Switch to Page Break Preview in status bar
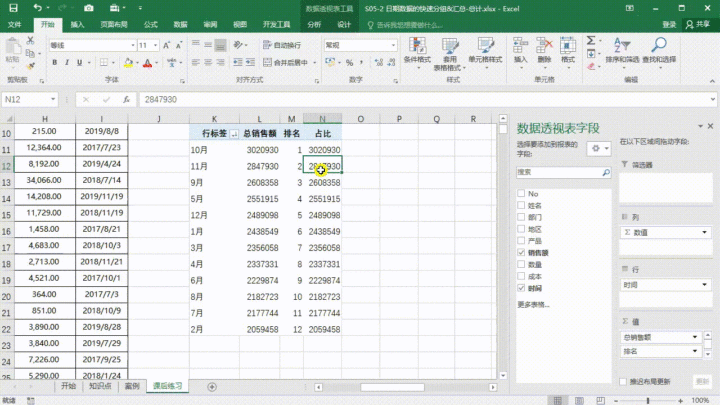The width and height of the screenshot is (720, 405). pos(600,400)
